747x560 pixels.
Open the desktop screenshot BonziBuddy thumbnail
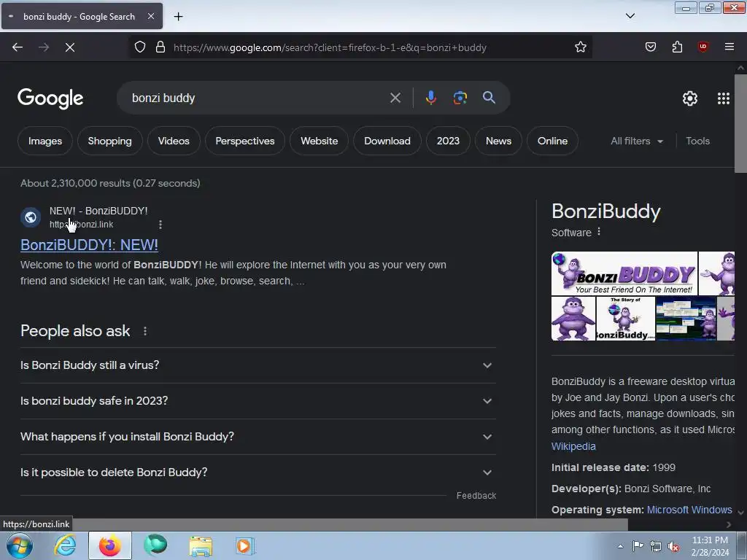coord(686,319)
